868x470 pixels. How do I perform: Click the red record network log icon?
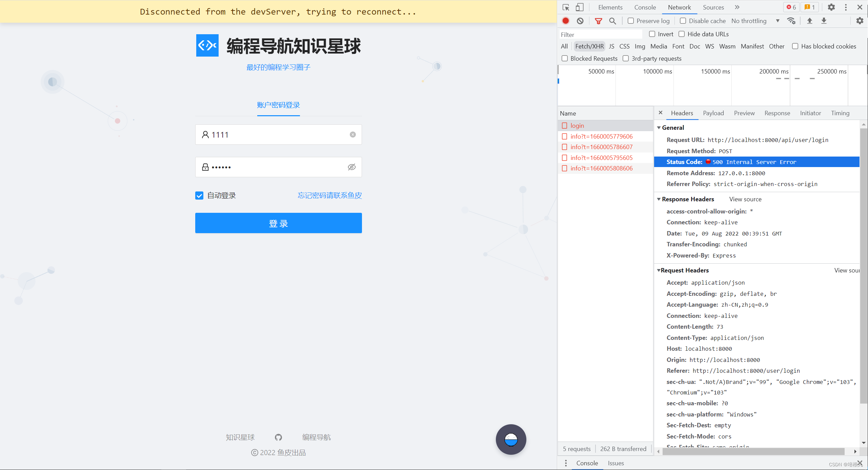click(566, 21)
